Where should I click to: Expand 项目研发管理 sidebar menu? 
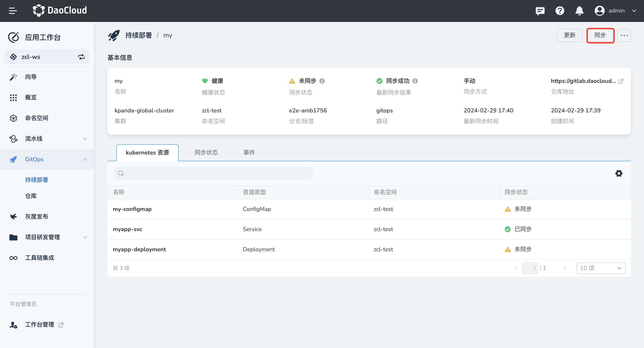click(x=85, y=237)
